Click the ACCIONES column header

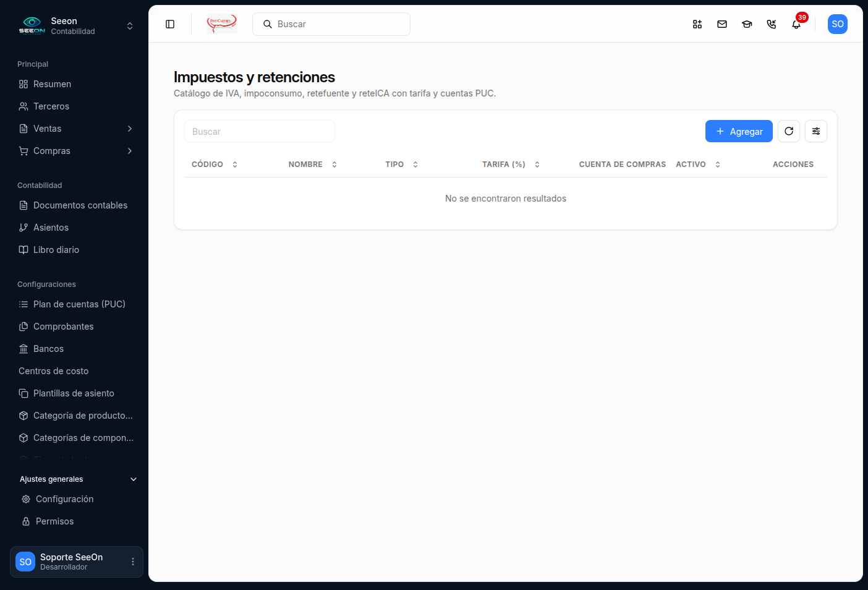click(x=793, y=165)
